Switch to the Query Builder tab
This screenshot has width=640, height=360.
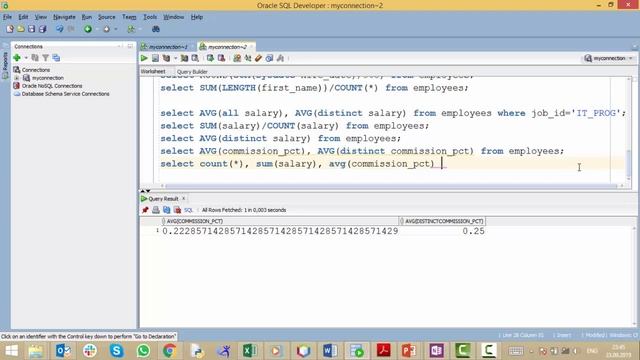tap(192, 72)
